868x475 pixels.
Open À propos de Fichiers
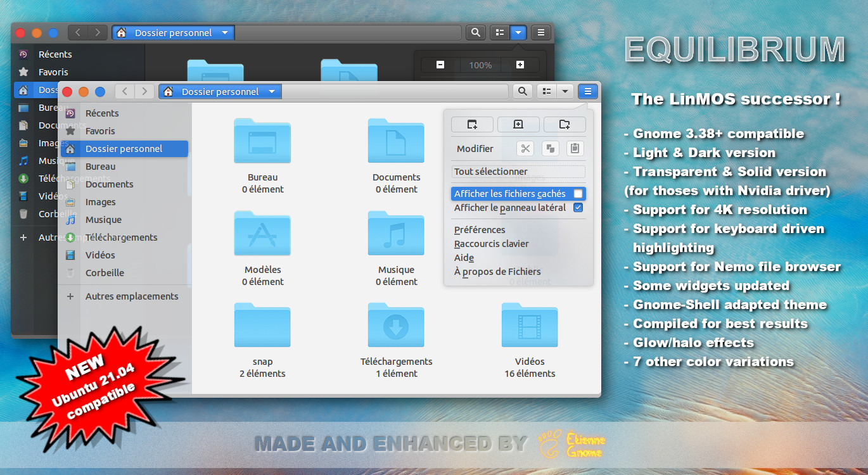point(497,272)
